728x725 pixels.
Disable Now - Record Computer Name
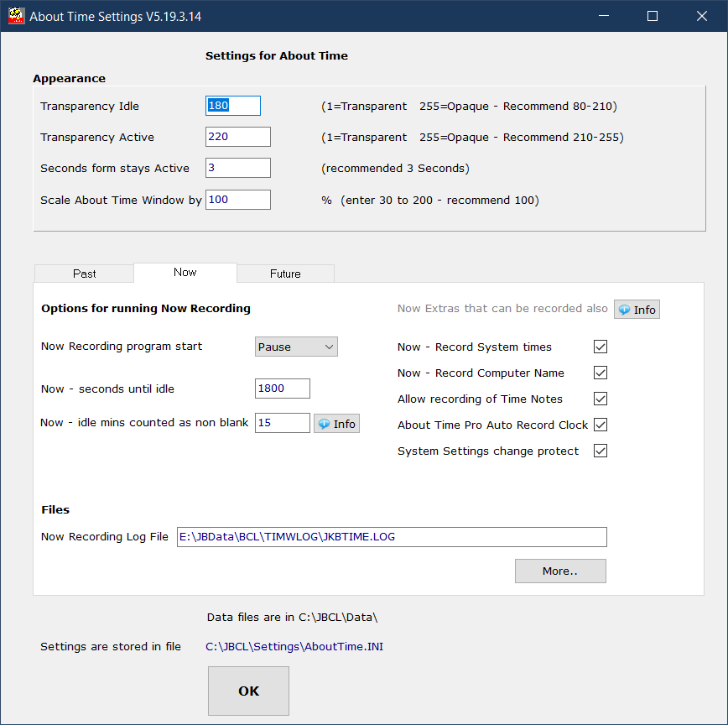pyautogui.click(x=601, y=373)
